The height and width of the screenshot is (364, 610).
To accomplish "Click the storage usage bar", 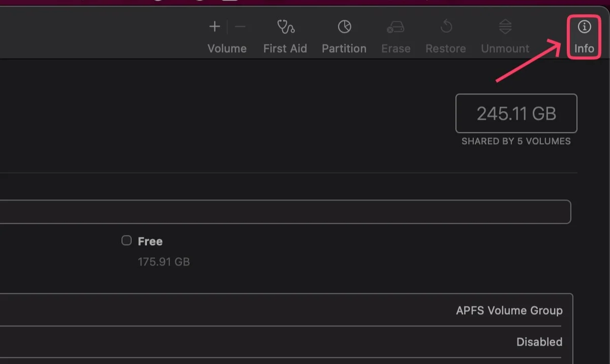I will [285, 212].
